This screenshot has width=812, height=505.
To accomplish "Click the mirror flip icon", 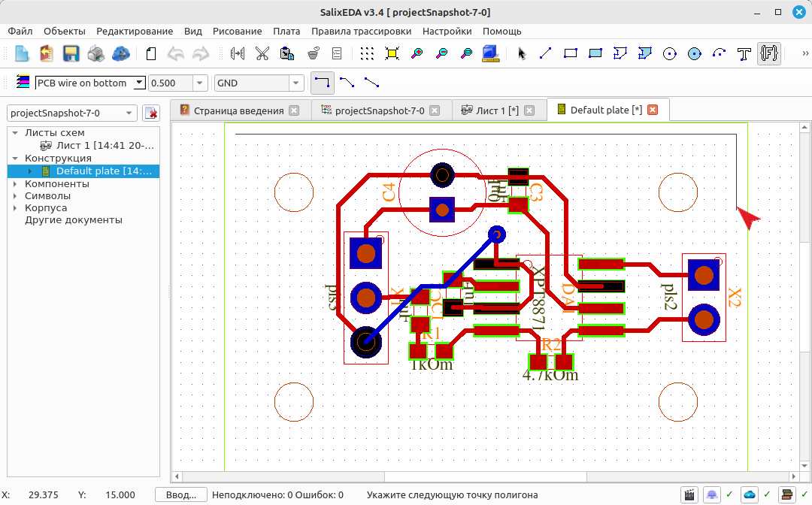I will tap(237, 53).
